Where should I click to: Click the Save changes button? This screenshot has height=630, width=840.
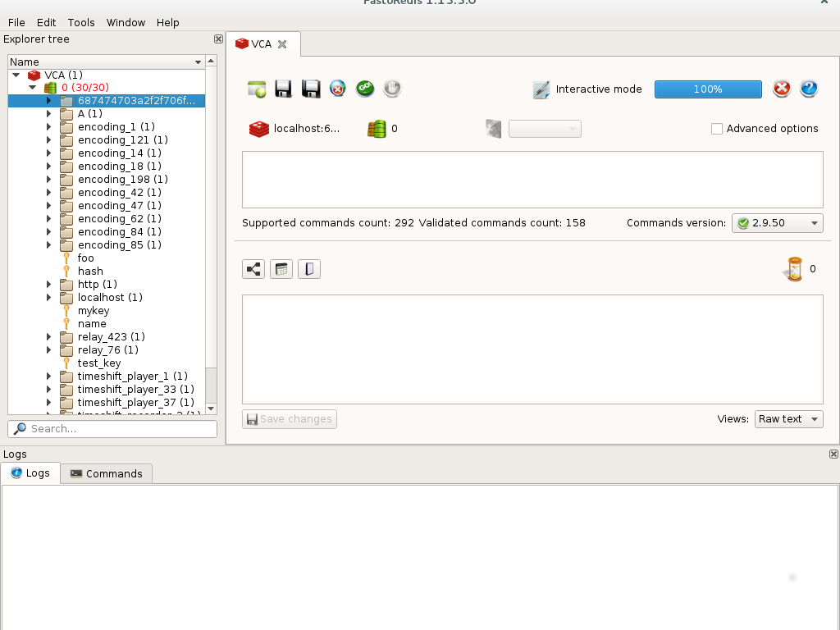click(x=290, y=419)
